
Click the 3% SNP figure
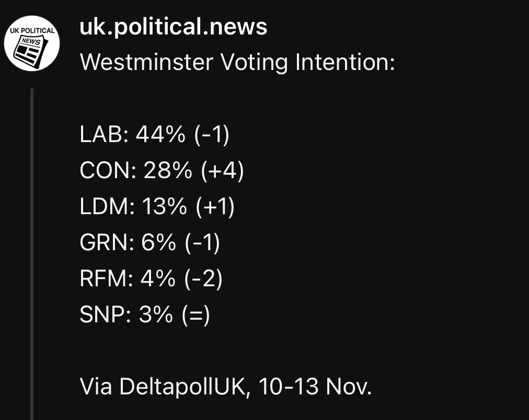[x=156, y=316]
